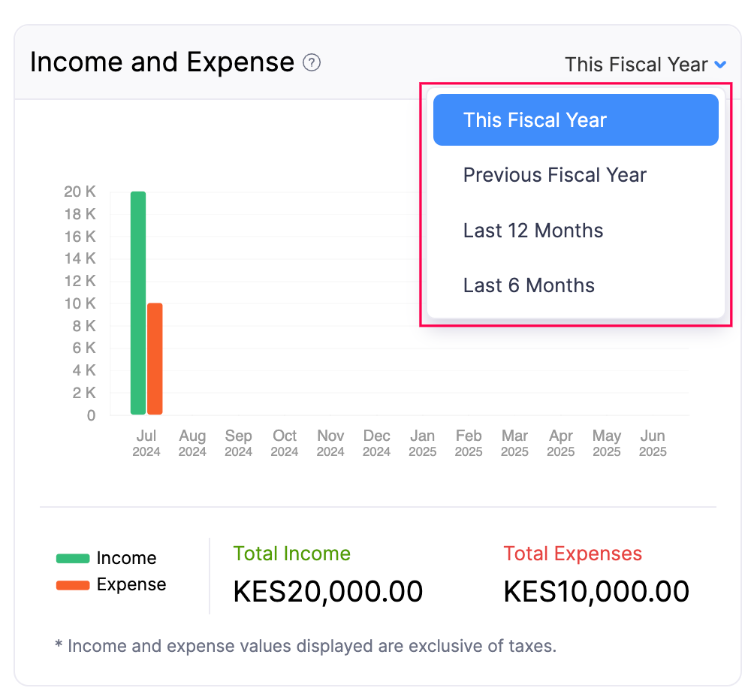Click the Total Income KES20,000.00 value

(327, 591)
